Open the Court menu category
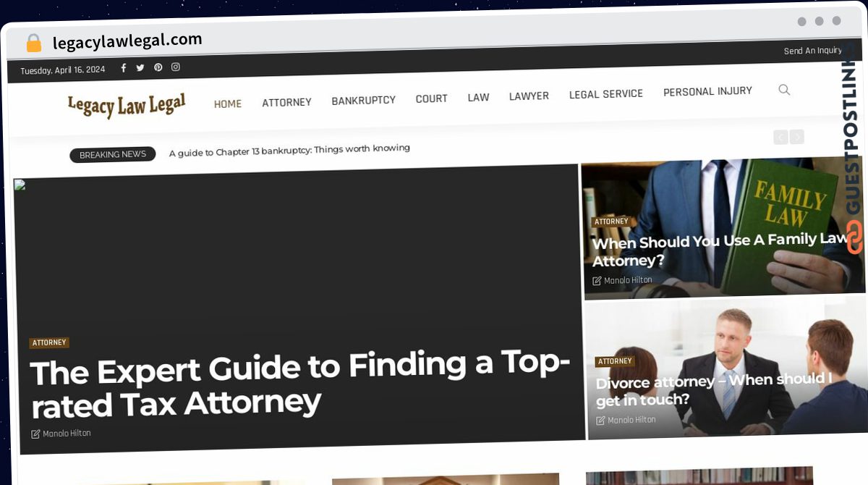Image resolution: width=868 pixels, height=485 pixels. pyautogui.click(x=431, y=98)
